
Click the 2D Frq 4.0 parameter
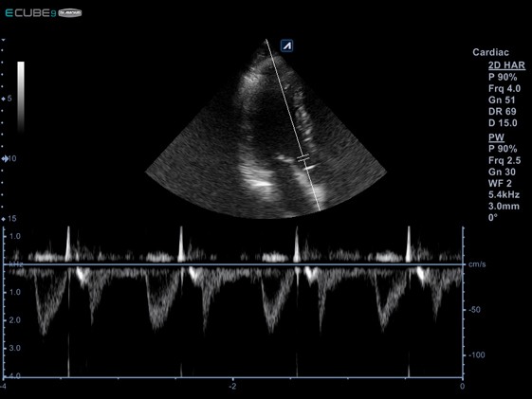point(504,88)
